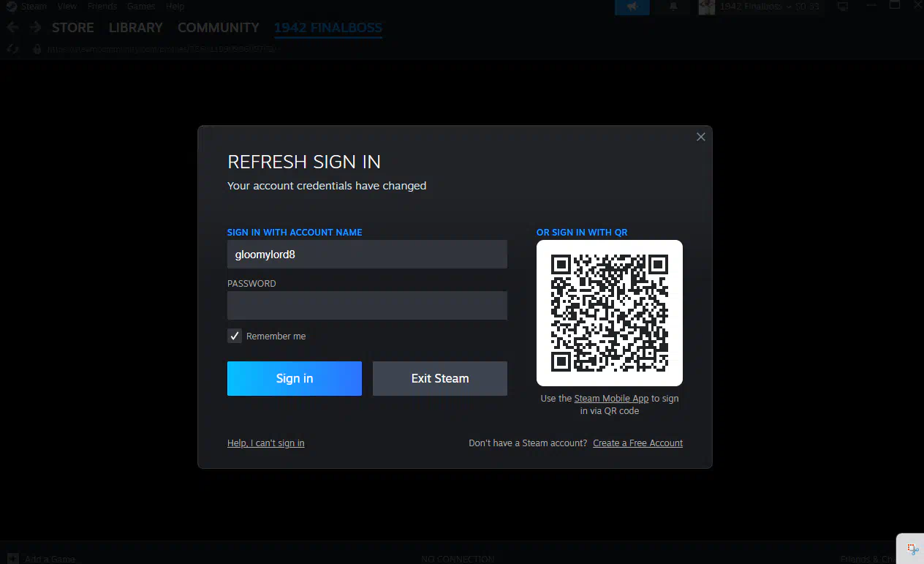Open the View menu

pyautogui.click(x=67, y=6)
